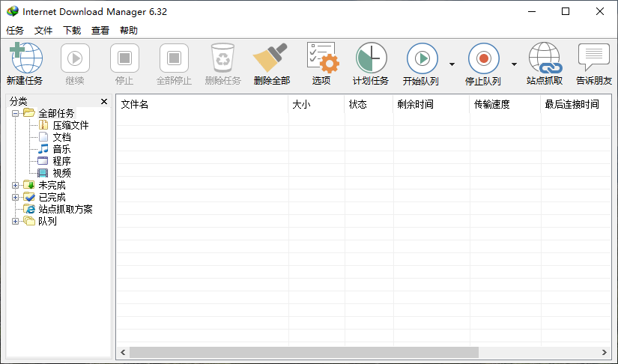The width and height of the screenshot is (618, 364).
Task: Sort by the 大小 column header
Action: click(316, 104)
